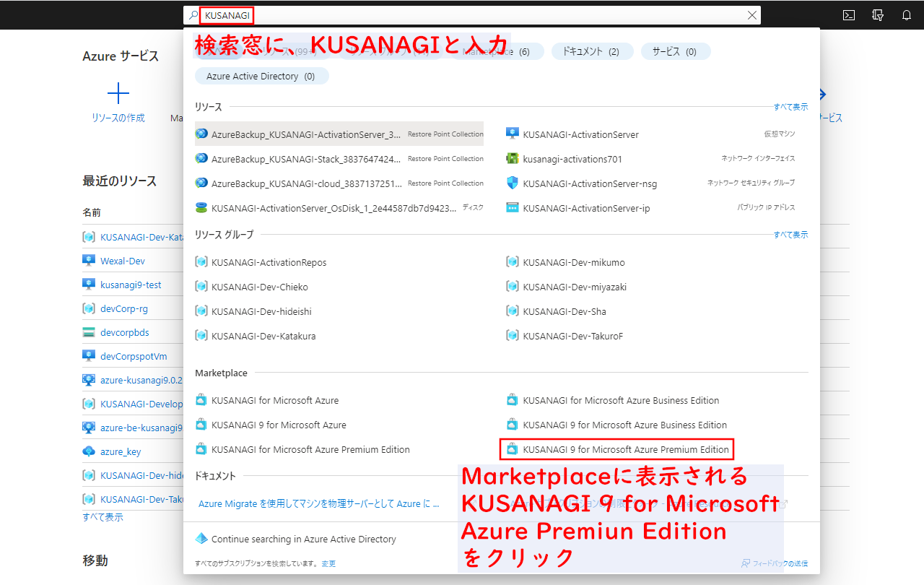
Task: Click resource group icon beside KUSANAGI-Dev-mikumo
Action: click(x=513, y=262)
